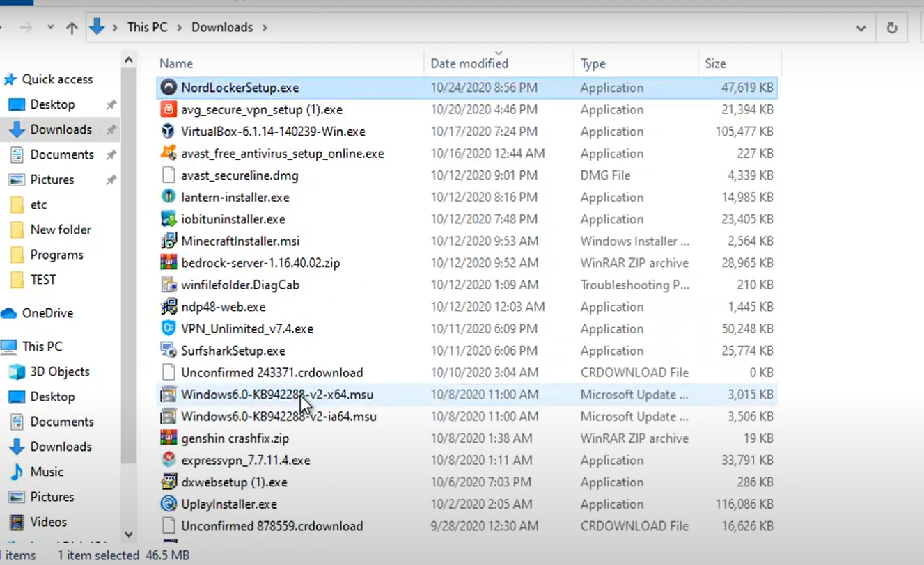This screenshot has width=924, height=565.
Task: Sort files by the Size column header
Action: (715, 63)
